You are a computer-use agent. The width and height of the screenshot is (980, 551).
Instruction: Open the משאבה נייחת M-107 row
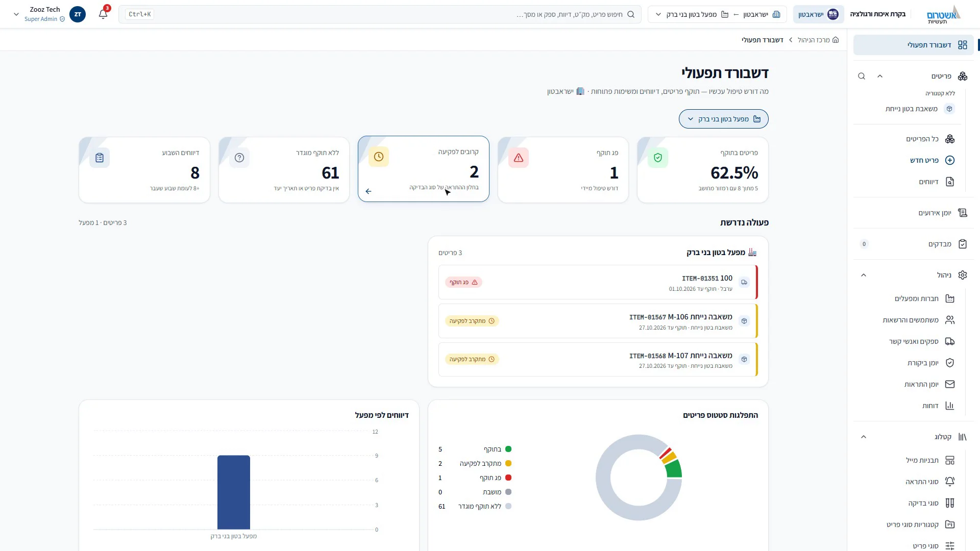pyautogui.click(x=598, y=359)
